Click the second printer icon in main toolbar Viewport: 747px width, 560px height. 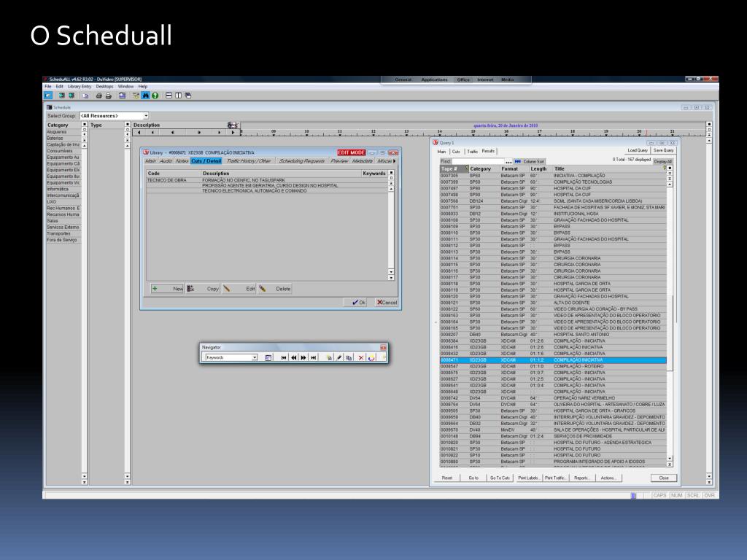108,96
